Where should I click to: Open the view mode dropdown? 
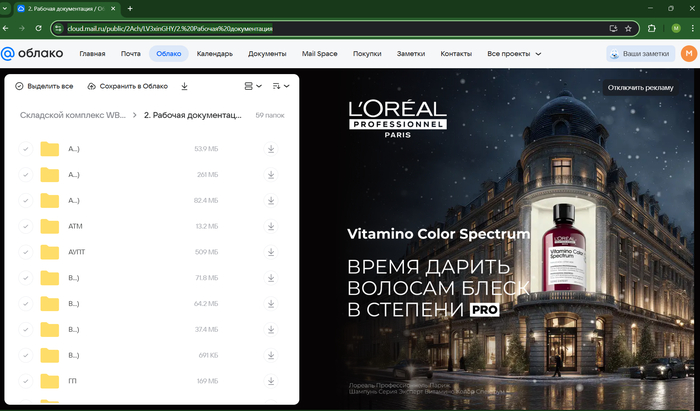click(x=253, y=86)
